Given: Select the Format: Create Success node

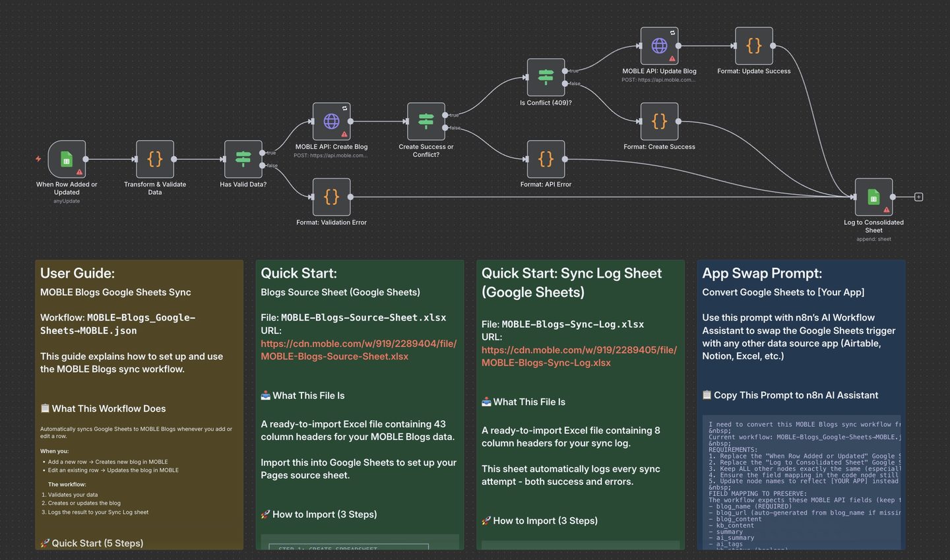Looking at the screenshot, I should 659,121.
